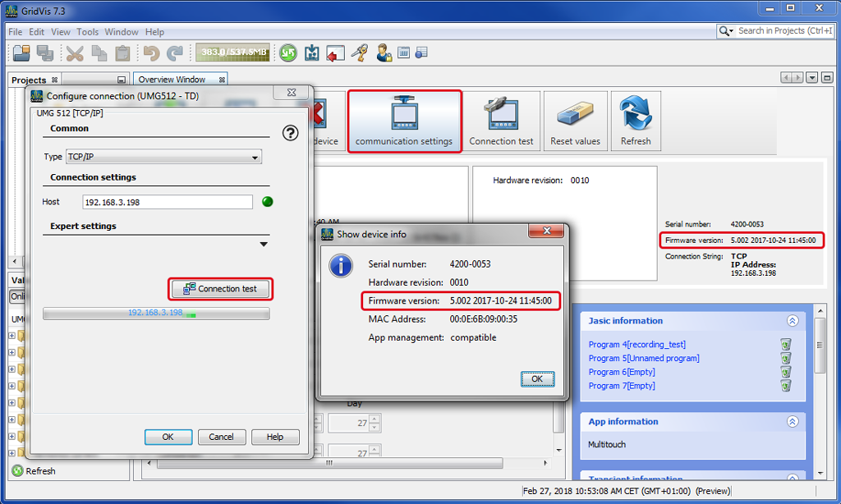This screenshot has height=504, width=841.
Task: Open the Tools menu
Action: pos(88,32)
